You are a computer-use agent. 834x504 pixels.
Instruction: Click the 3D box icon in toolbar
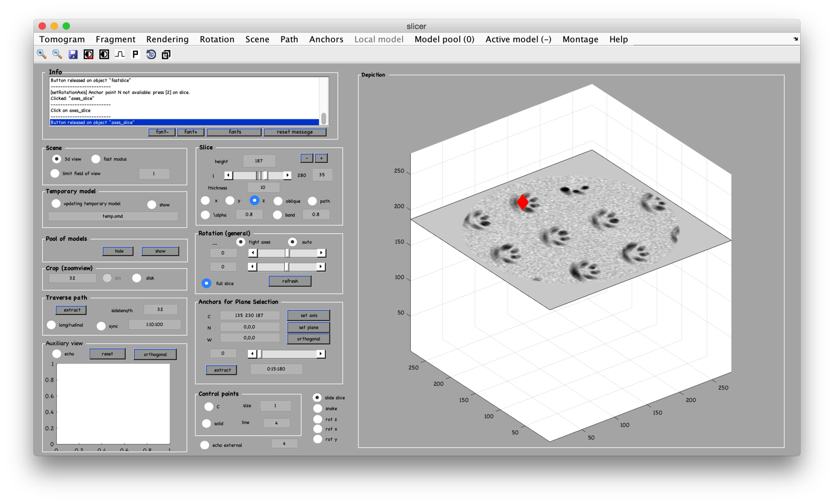click(166, 54)
